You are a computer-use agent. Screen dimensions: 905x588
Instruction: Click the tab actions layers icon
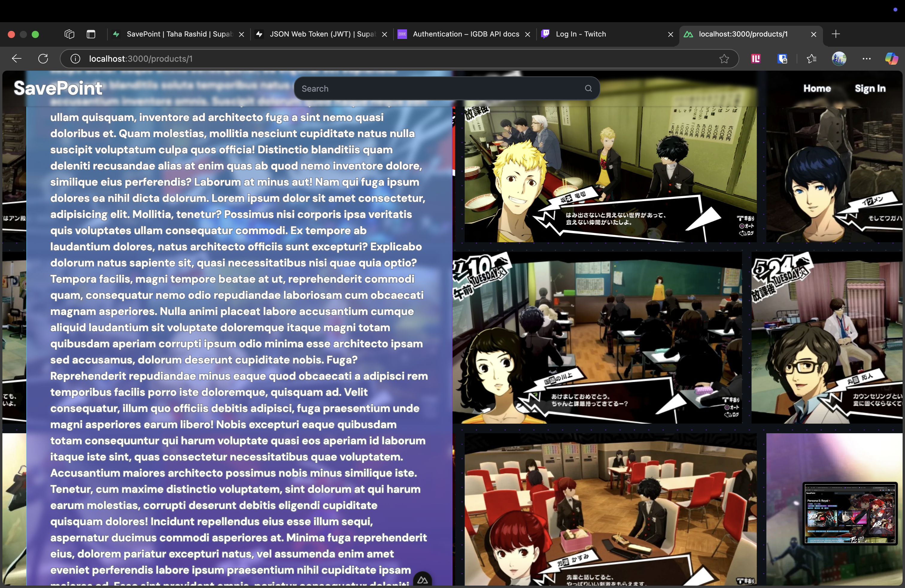coord(70,34)
